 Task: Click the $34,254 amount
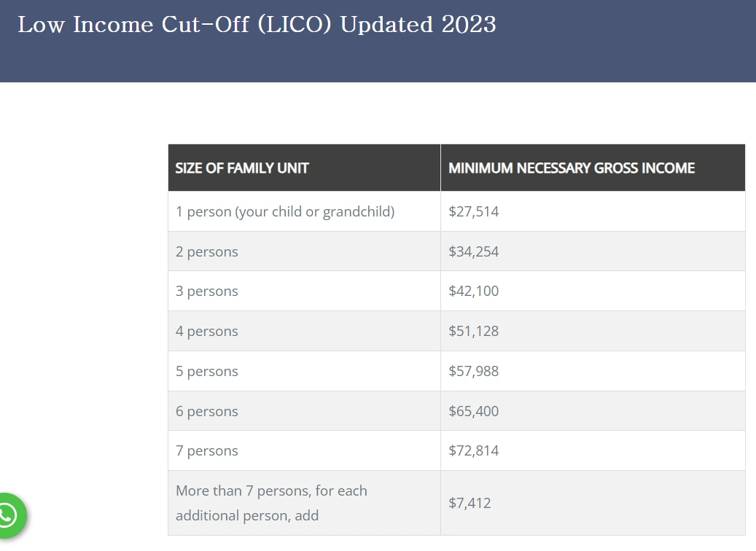[x=473, y=251]
